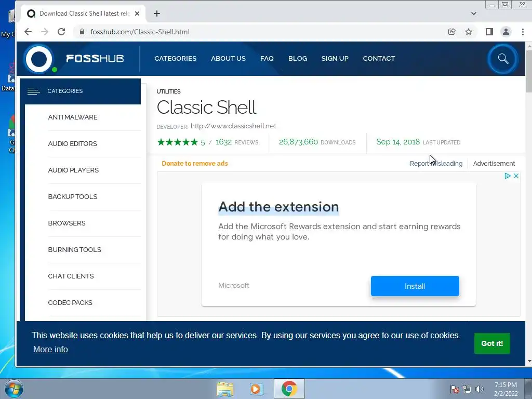Image resolution: width=532 pixels, height=399 pixels.
Task: Open the Chrome side panel icon
Action: point(489,32)
